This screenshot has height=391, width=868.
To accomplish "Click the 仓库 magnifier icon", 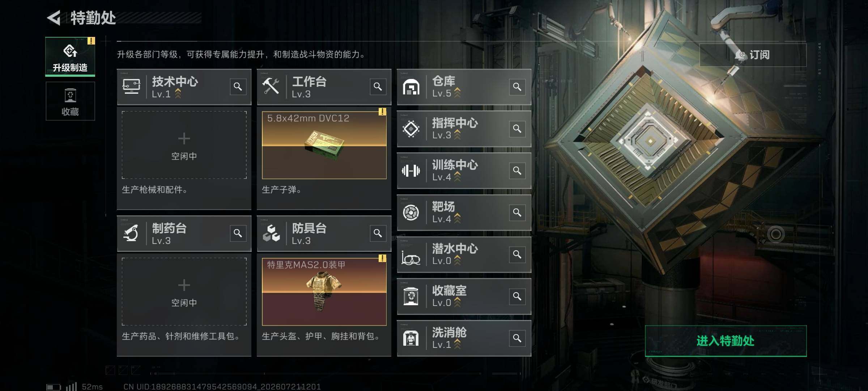I will click(517, 87).
